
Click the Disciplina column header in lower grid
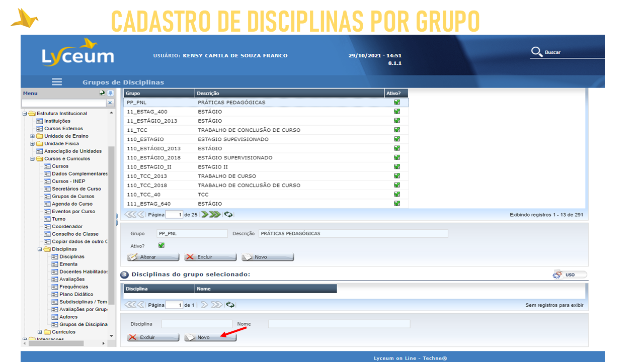pos(159,289)
